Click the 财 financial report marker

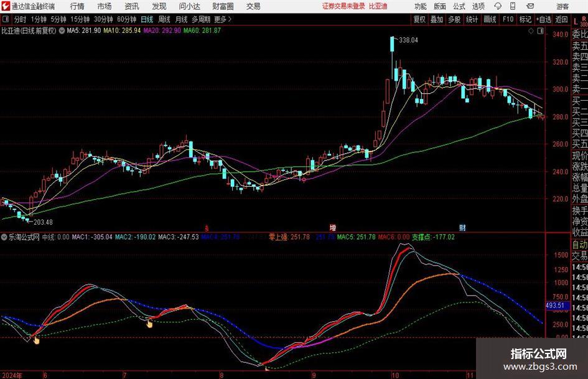462,227
